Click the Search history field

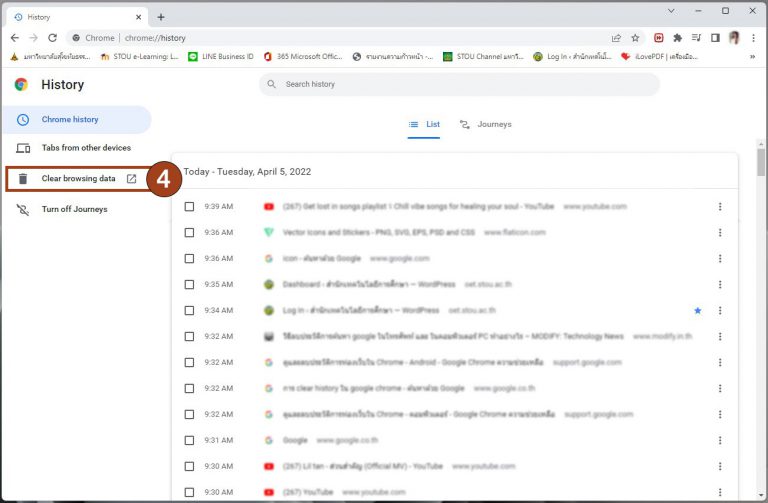click(460, 84)
